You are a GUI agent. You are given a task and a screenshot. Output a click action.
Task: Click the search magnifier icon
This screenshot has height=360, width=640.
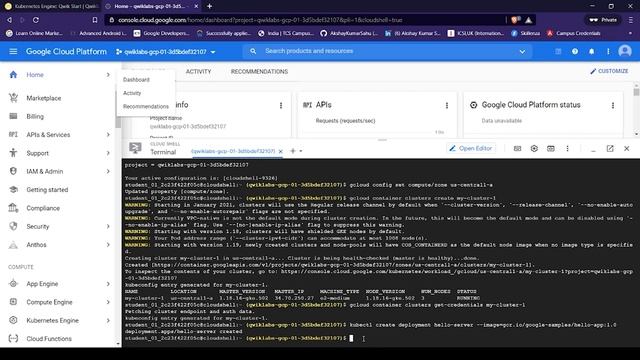tap(253, 51)
